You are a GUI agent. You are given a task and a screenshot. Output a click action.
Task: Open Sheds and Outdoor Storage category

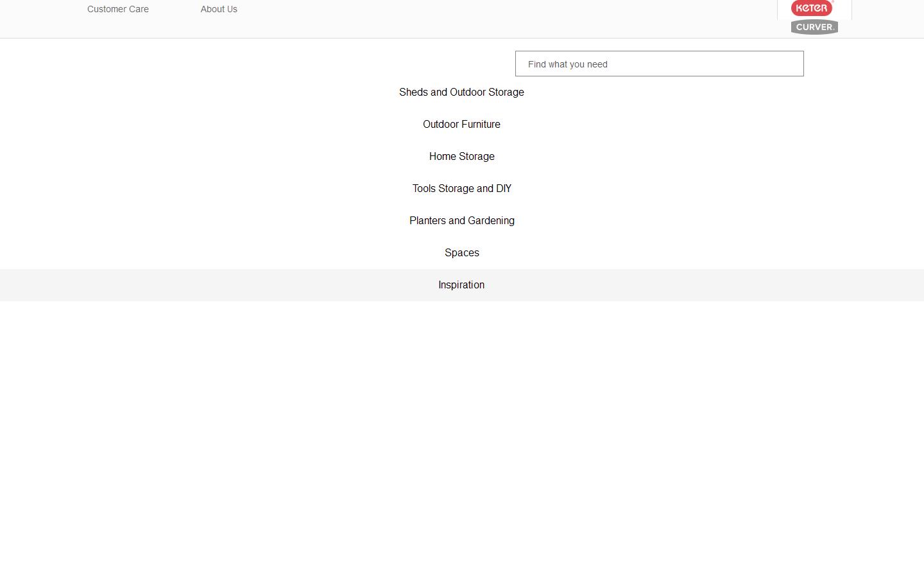tap(461, 92)
